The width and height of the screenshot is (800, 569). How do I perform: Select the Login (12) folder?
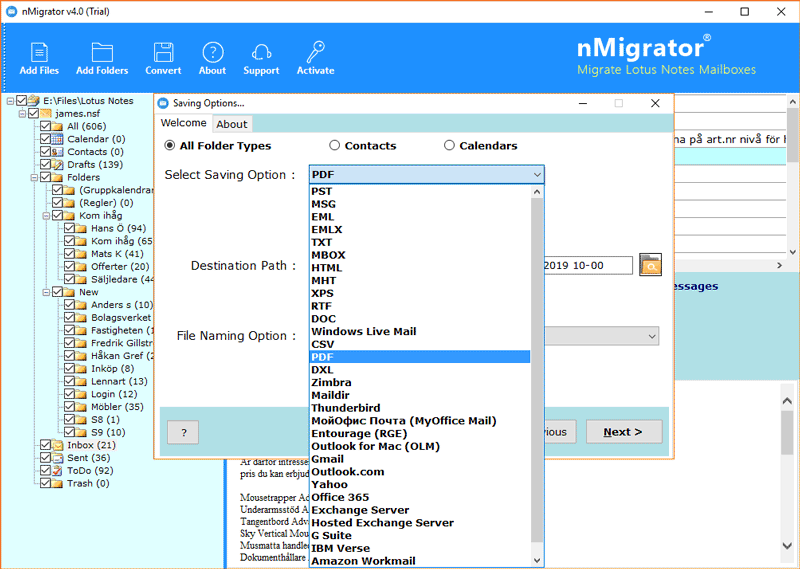(114, 394)
